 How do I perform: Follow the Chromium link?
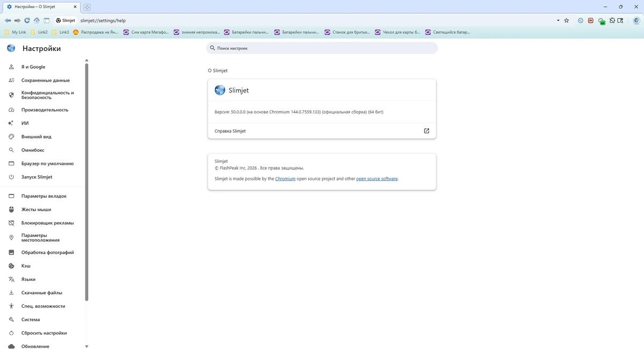click(x=286, y=179)
